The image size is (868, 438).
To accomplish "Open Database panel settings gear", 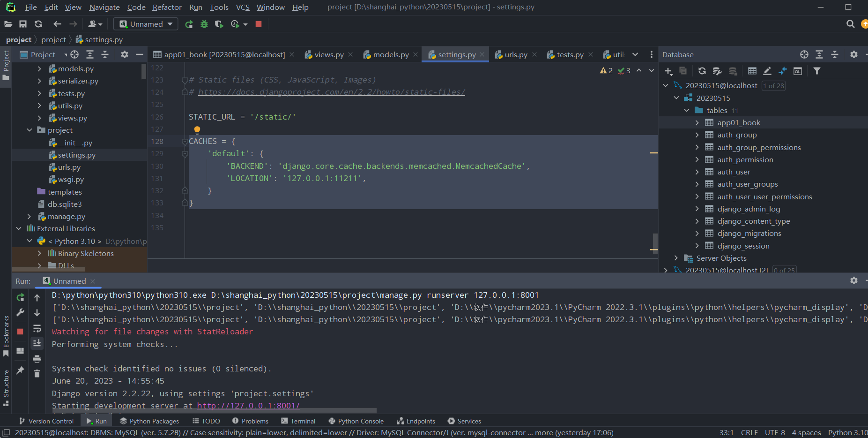I will 854,54.
